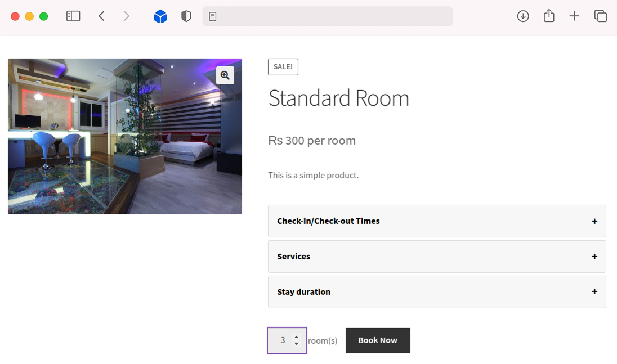Screen dimensions: 617x364
Task: Show the downloads list
Action: (523, 16)
